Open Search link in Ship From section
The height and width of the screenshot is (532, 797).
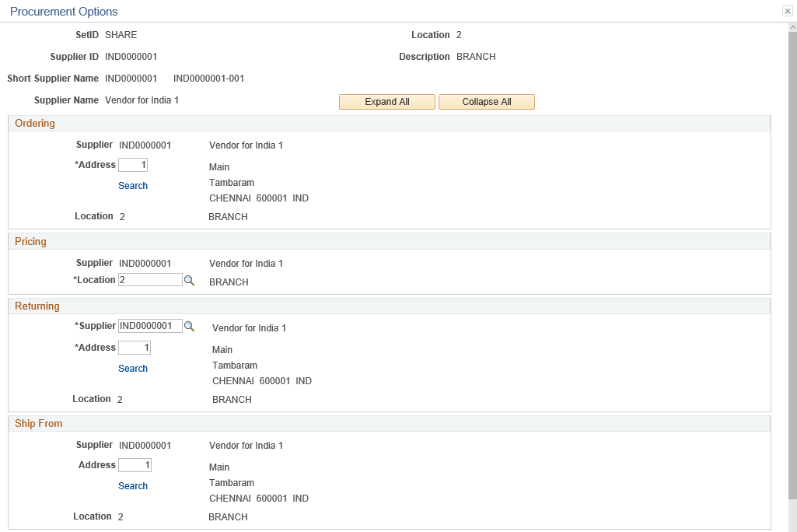[x=132, y=485]
